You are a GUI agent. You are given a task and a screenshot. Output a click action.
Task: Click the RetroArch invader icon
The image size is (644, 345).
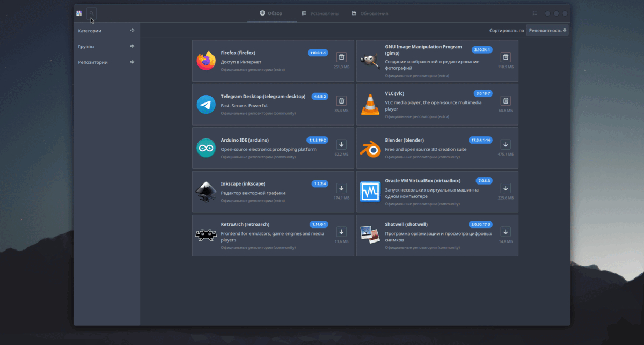[x=206, y=234]
